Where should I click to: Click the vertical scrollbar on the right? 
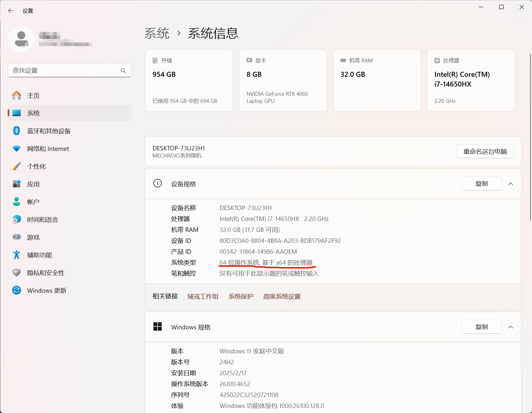[530, 137]
